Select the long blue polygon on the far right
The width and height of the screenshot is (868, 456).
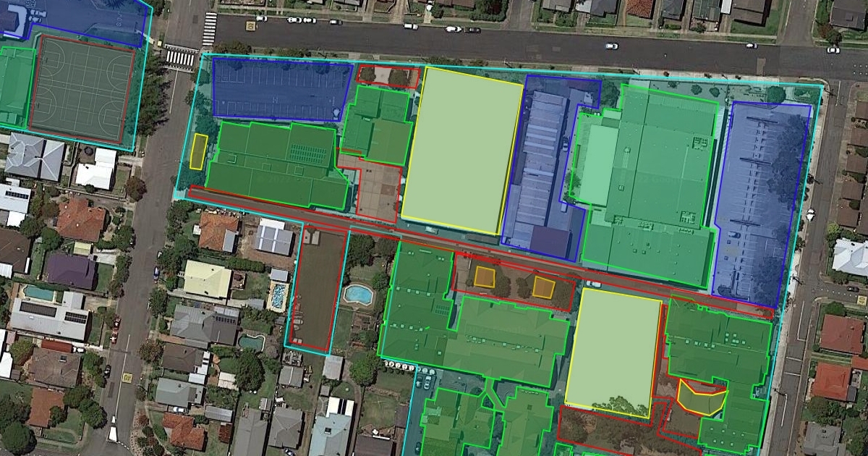[x=759, y=203]
